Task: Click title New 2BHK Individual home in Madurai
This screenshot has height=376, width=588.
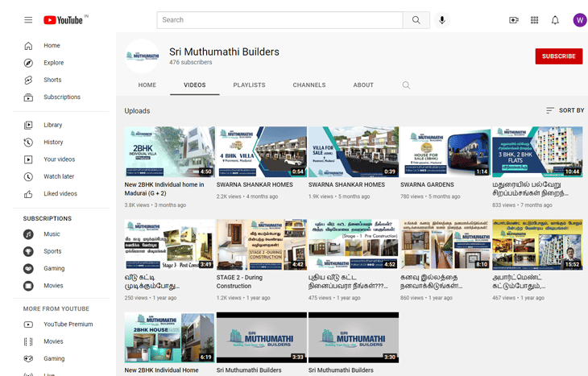Action: (x=164, y=189)
